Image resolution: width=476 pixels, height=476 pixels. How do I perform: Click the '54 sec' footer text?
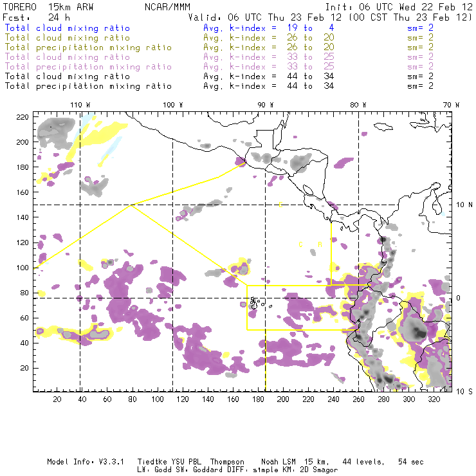[411, 462]
